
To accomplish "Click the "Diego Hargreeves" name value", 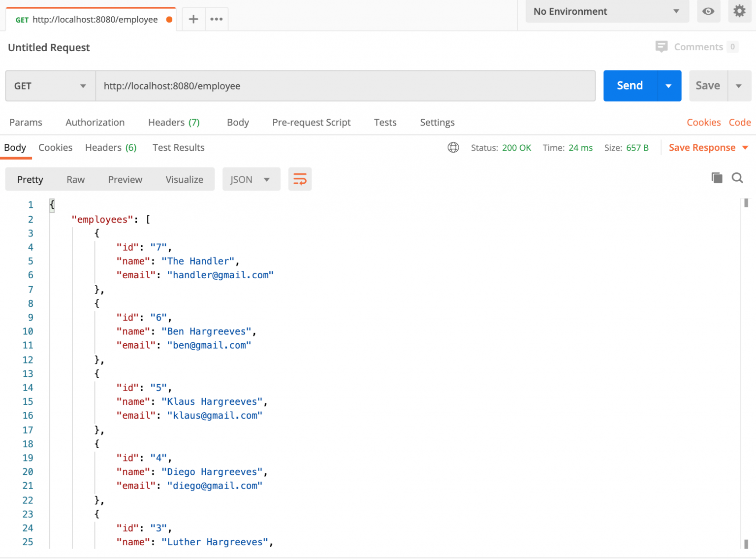I will click(x=212, y=472).
